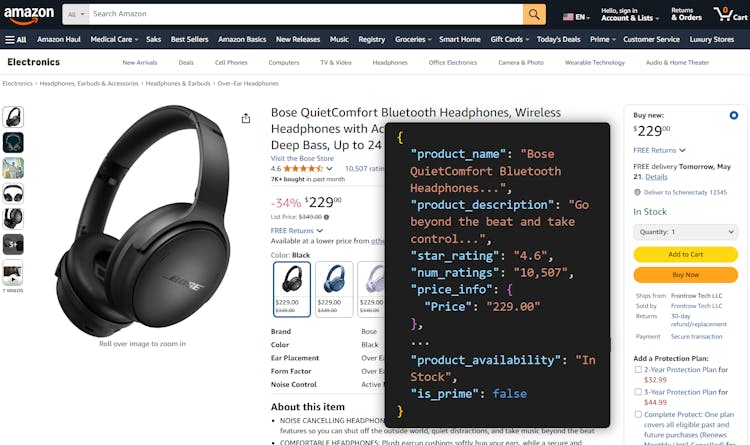Open Over-Ear Headphones breadcrumb link
This screenshot has height=445, width=750.
248,84
